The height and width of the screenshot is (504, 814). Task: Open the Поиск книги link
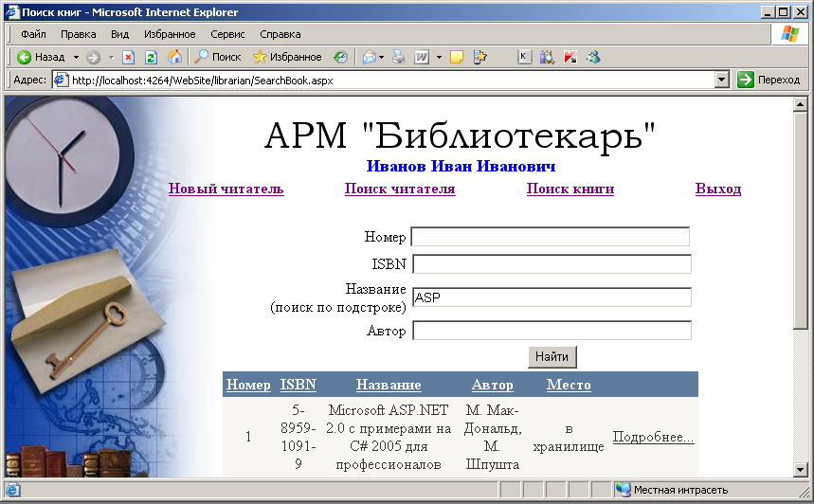pyautogui.click(x=570, y=189)
